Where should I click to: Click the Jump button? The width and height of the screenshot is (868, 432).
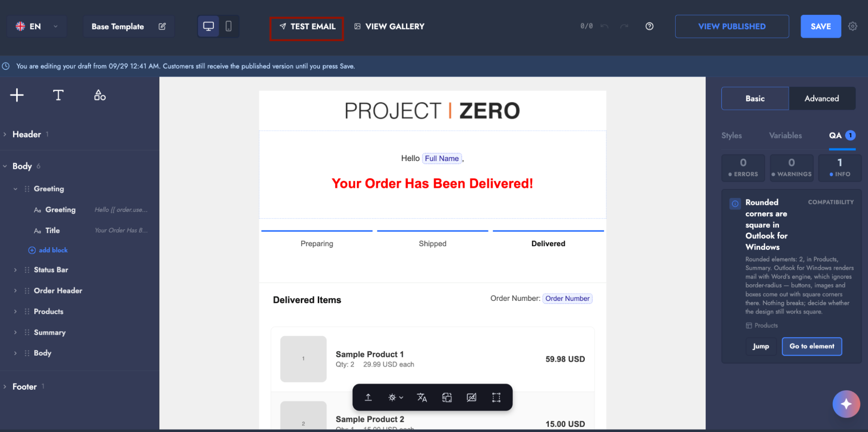point(761,346)
